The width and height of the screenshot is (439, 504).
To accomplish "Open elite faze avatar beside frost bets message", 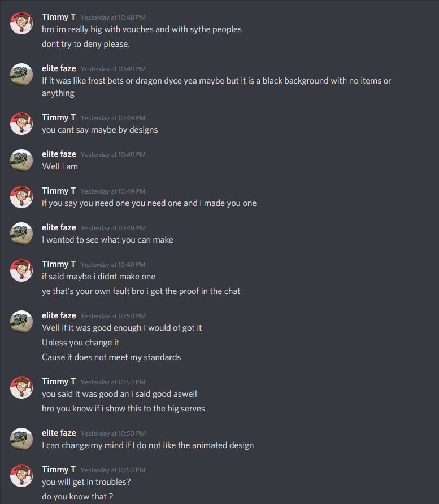I will (21, 74).
